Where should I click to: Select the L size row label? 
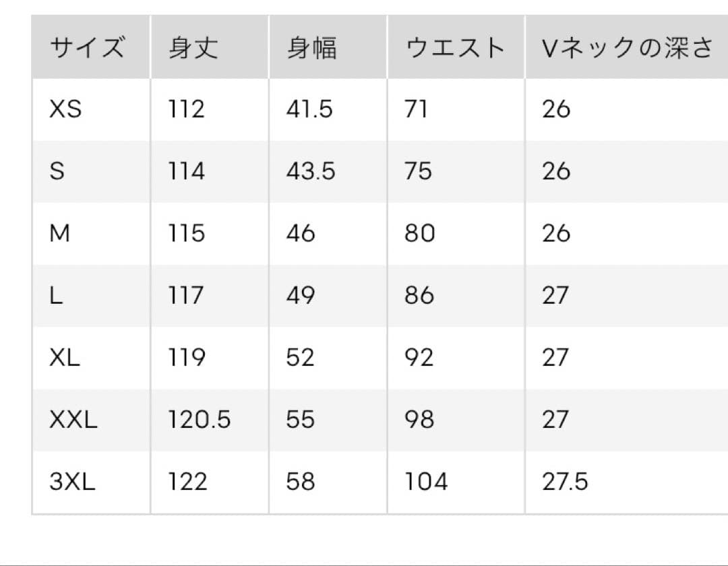coord(56,295)
